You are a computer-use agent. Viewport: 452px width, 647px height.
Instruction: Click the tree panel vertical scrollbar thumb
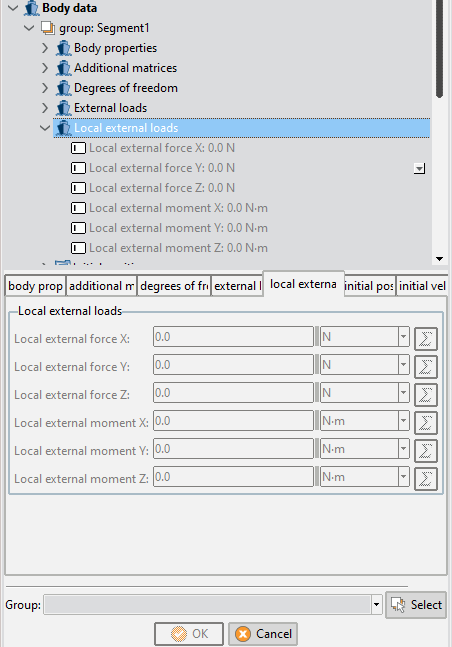point(439,47)
